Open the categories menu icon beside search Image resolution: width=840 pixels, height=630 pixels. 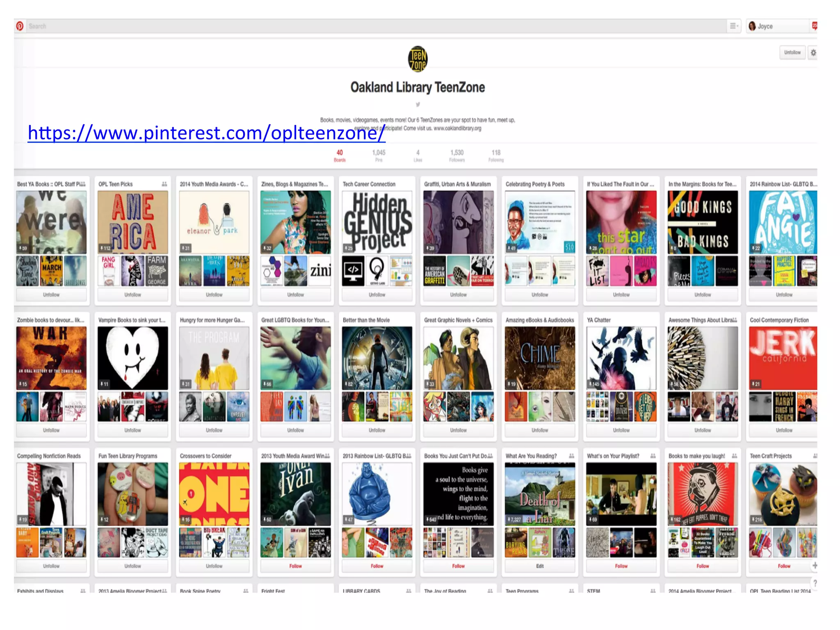[734, 26]
